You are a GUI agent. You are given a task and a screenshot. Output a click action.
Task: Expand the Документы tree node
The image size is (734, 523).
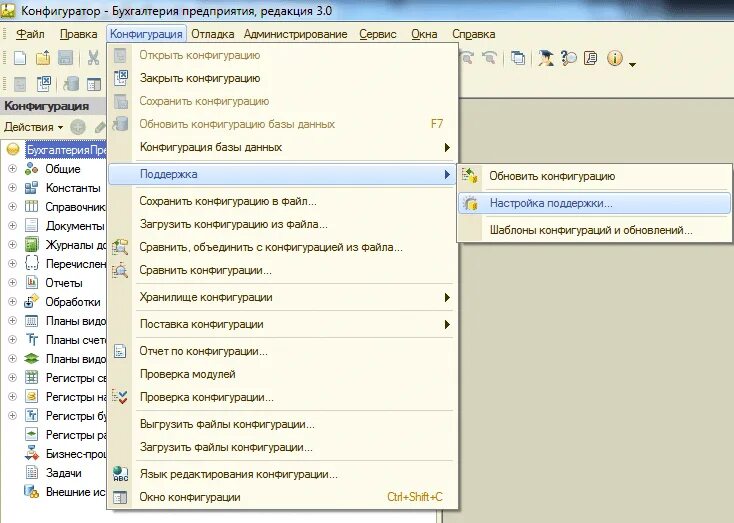[13, 226]
